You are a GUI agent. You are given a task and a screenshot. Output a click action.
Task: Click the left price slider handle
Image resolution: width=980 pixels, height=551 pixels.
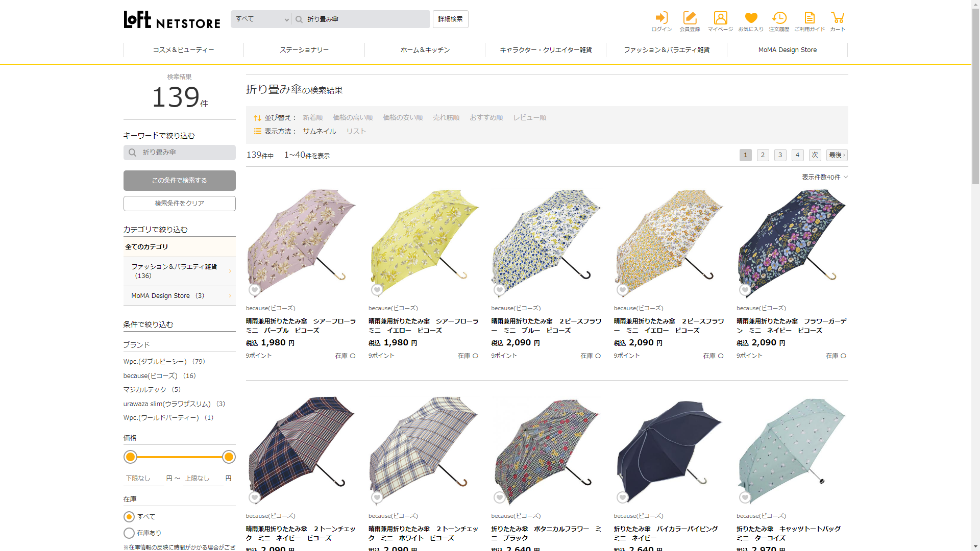coord(131,457)
